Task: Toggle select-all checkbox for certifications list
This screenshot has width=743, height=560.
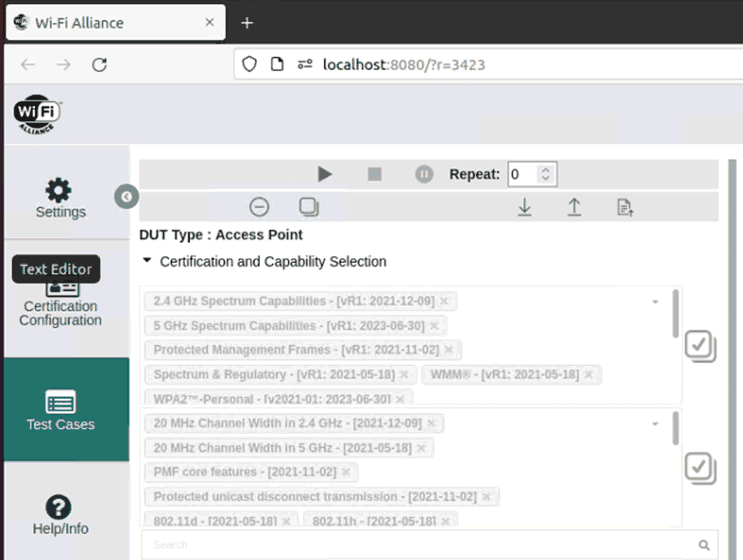Action: pyautogui.click(x=700, y=345)
